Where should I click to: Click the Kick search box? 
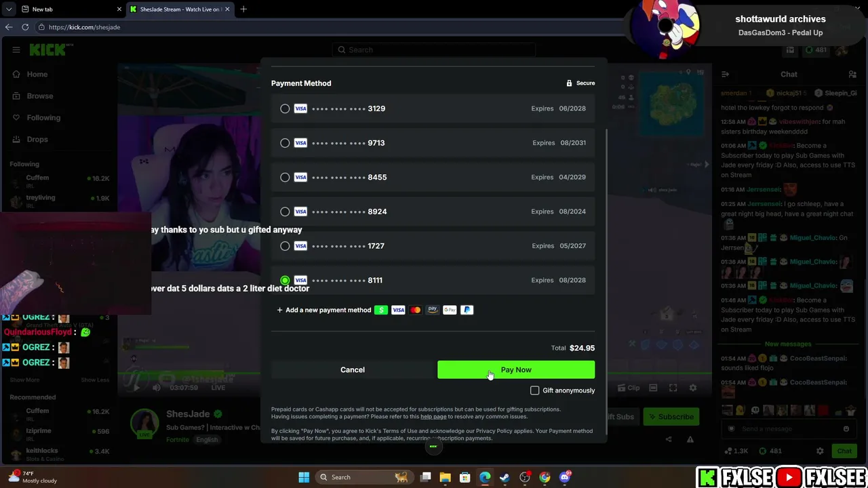click(x=434, y=49)
